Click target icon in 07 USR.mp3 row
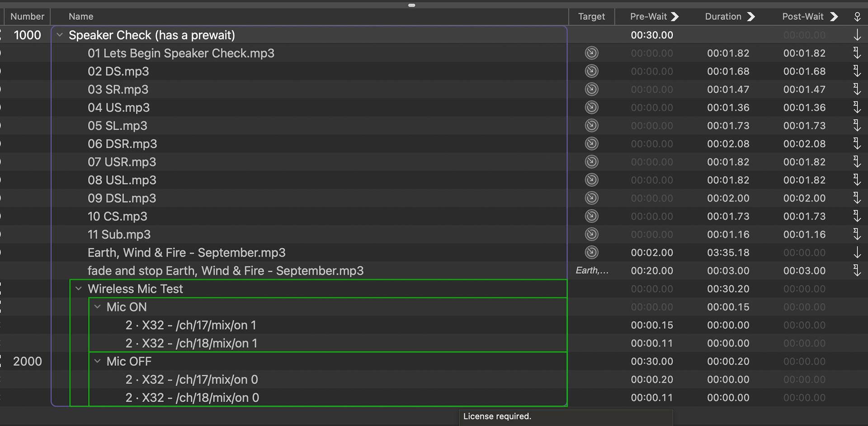The image size is (868, 426). [x=591, y=161]
